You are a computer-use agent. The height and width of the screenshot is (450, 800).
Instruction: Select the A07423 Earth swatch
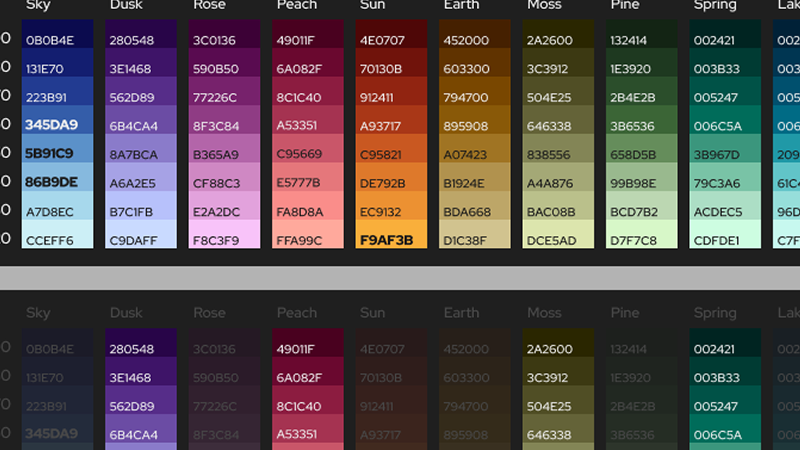pyautogui.click(x=474, y=148)
